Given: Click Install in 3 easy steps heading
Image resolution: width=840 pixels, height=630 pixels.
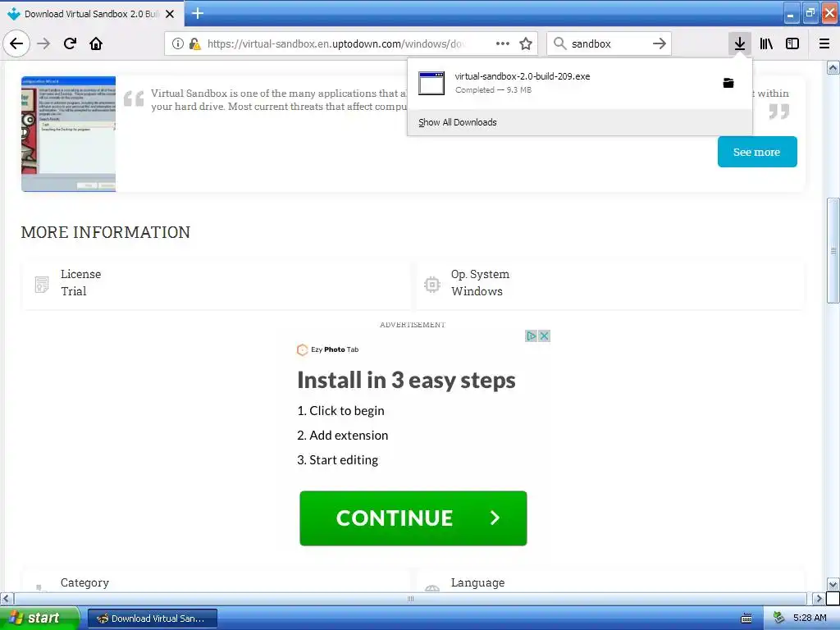Looking at the screenshot, I should point(406,381).
